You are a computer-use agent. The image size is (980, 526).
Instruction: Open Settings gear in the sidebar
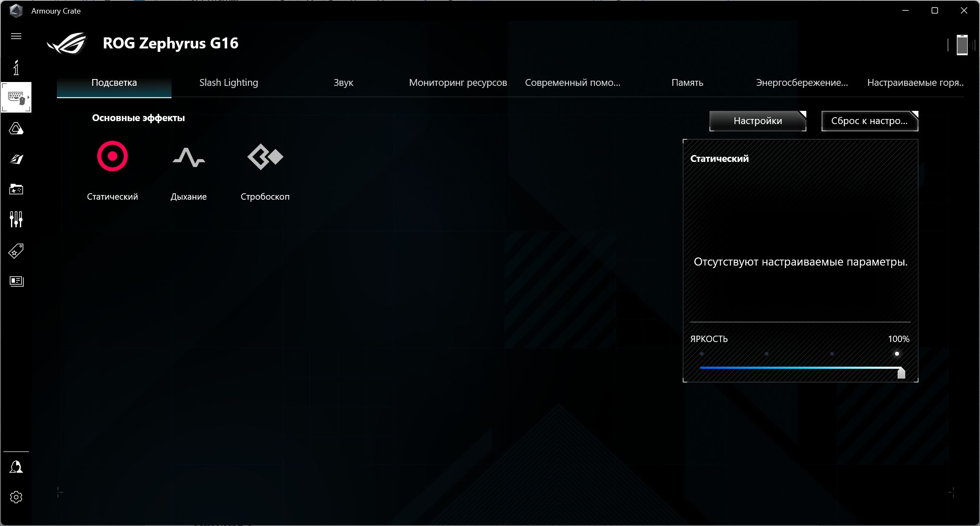click(x=16, y=497)
